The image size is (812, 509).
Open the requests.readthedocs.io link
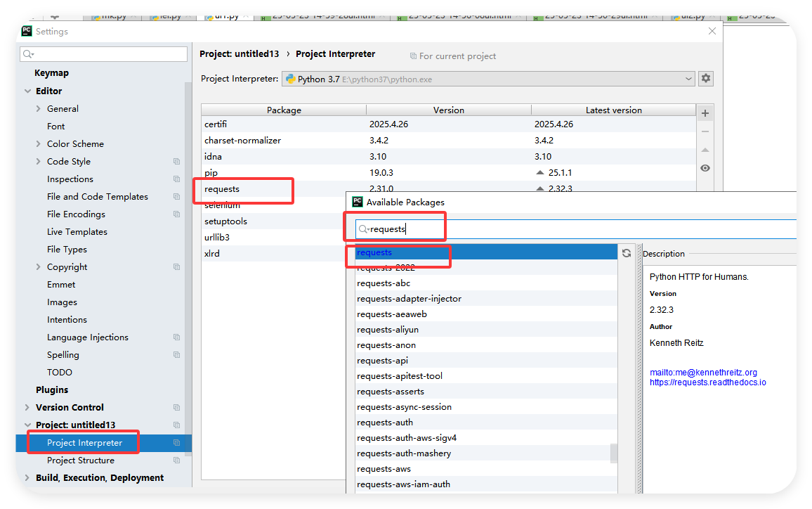(708, 382)
